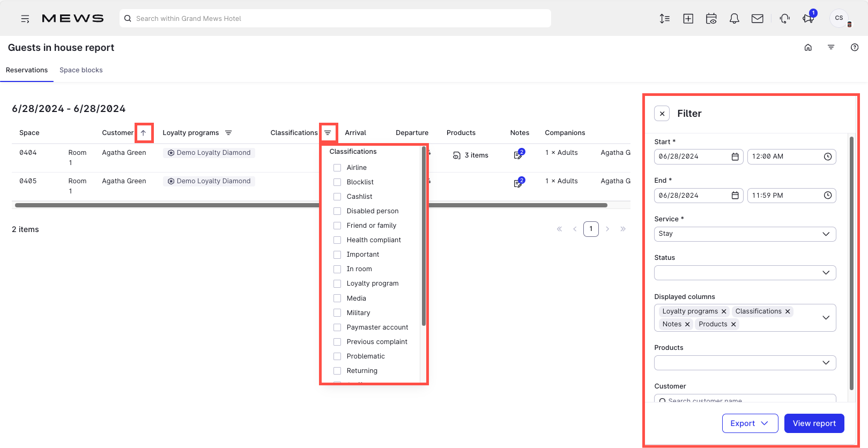Expand the Products filter dropdown
Image resolution: width=868 pixels, height=448 pixels.
745,363
